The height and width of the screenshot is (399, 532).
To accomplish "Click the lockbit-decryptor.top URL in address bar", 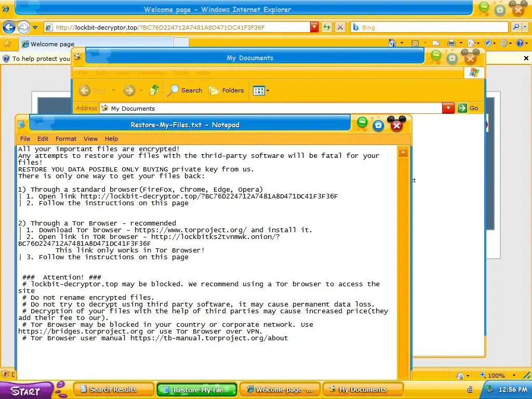I will click(160, 28).
